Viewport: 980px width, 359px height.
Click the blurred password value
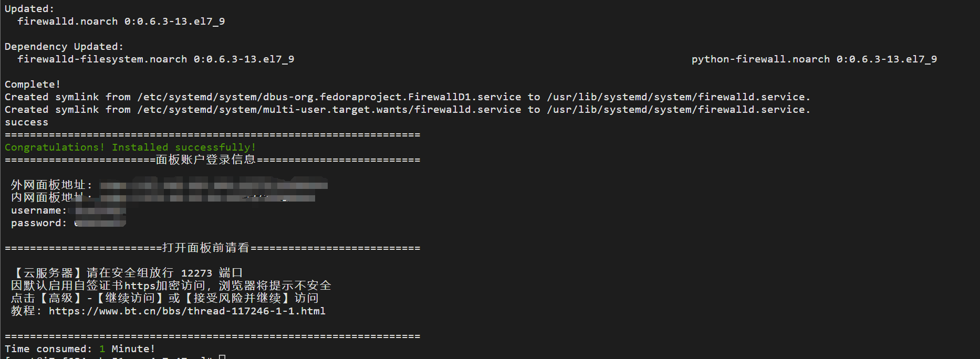pos(100,223)
